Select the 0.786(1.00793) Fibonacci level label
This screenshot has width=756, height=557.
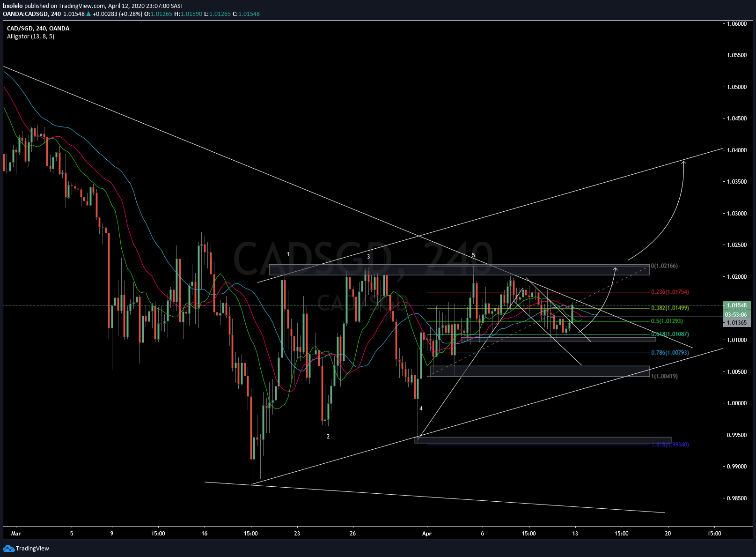tap(670, 352)
